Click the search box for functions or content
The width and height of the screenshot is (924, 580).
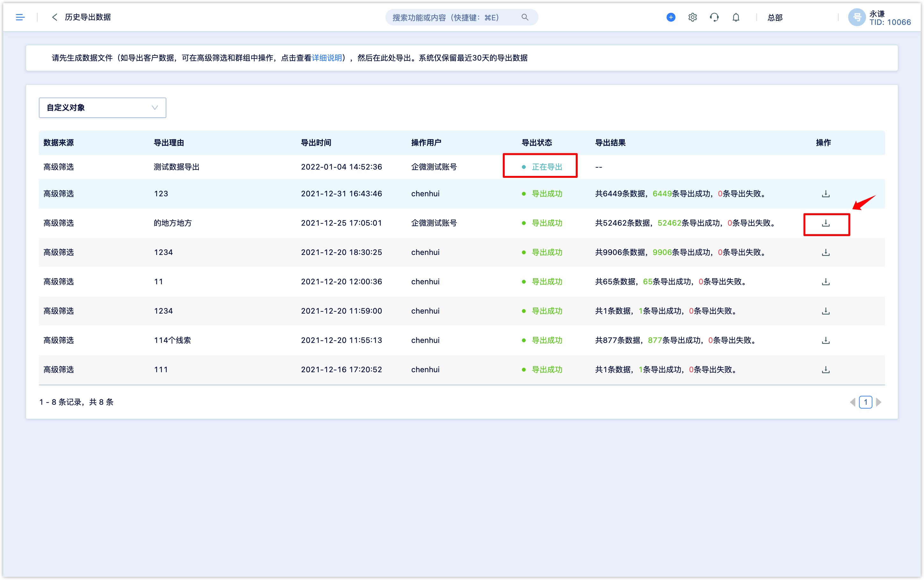tap(461, 17)
